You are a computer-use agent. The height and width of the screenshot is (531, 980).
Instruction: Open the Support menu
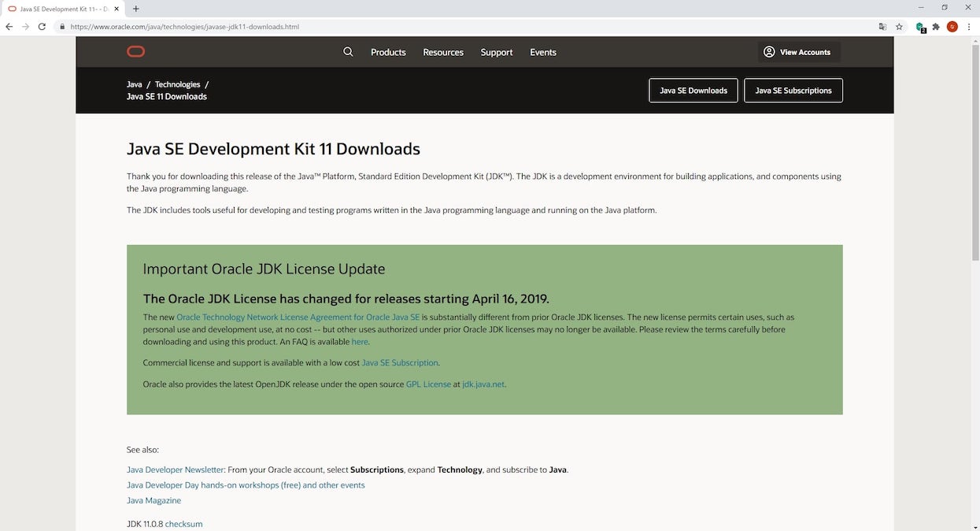[497, 52]
